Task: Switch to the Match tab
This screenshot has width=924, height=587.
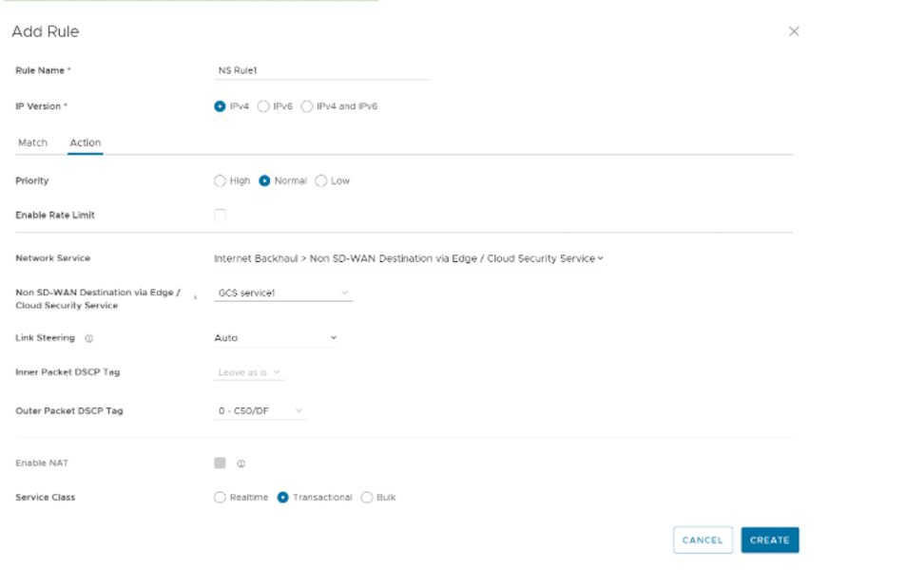Action: [x=32, y=142]
